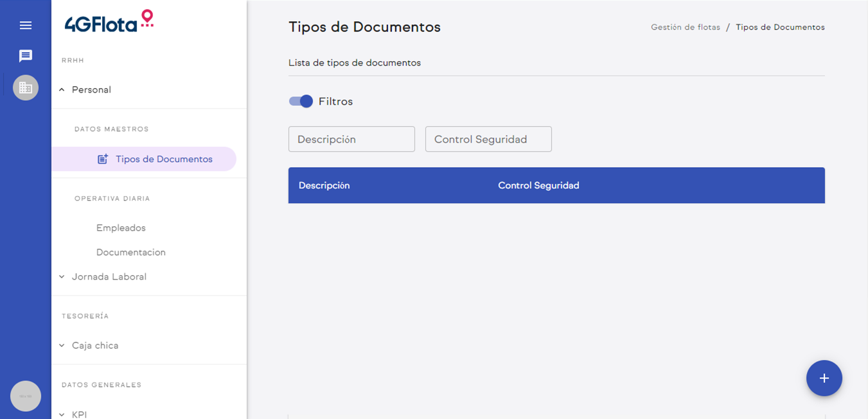
Task: Toggle the Filtros switch off
Action: [x=301, y=102]
